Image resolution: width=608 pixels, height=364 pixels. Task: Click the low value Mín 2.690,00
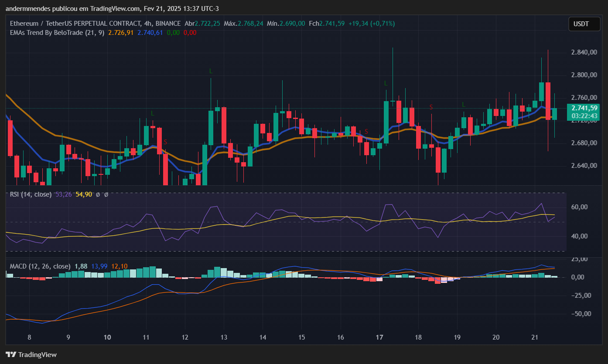[x=286, y=24]
